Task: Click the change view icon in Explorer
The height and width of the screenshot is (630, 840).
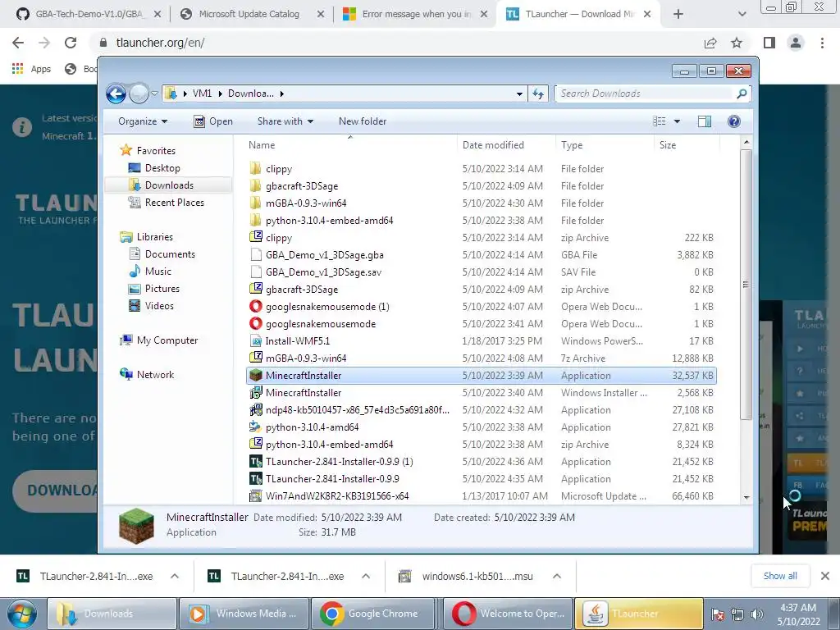Action: 659,121
